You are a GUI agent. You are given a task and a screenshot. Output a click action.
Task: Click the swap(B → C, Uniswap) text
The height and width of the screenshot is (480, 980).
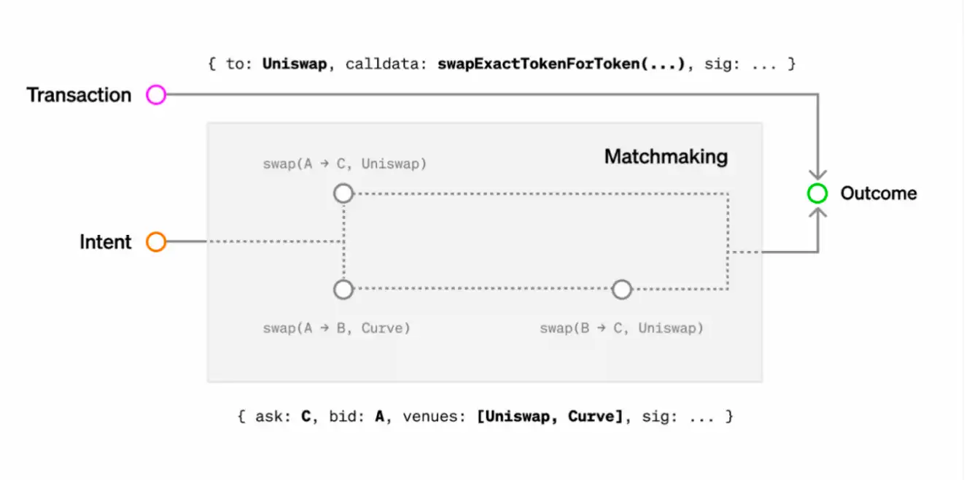(621, 328)
